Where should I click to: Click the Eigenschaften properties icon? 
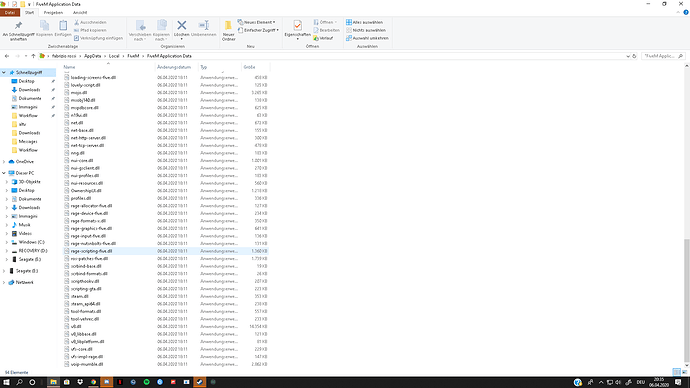click(297, 26)
